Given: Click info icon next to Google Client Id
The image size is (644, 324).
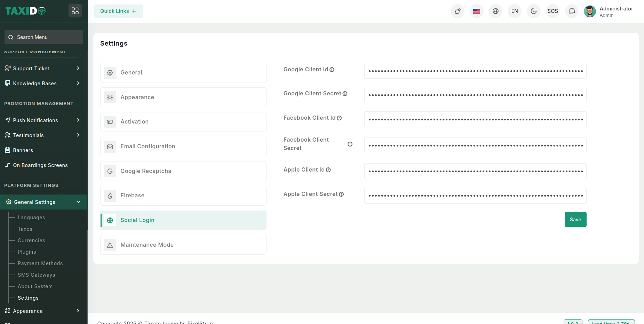Looking at the screenshot, I should click(x=332, y=70).
